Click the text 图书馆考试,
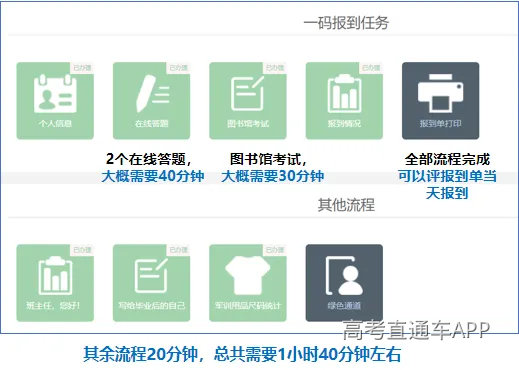The width and height of the screenshot is (519, 370). pyautogui.click(x=268, y=159)
